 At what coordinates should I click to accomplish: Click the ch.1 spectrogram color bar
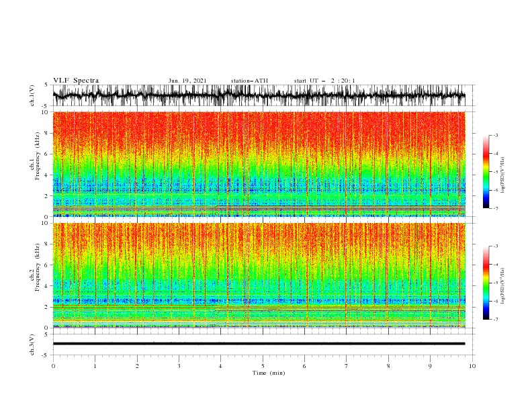click(486, 172)
